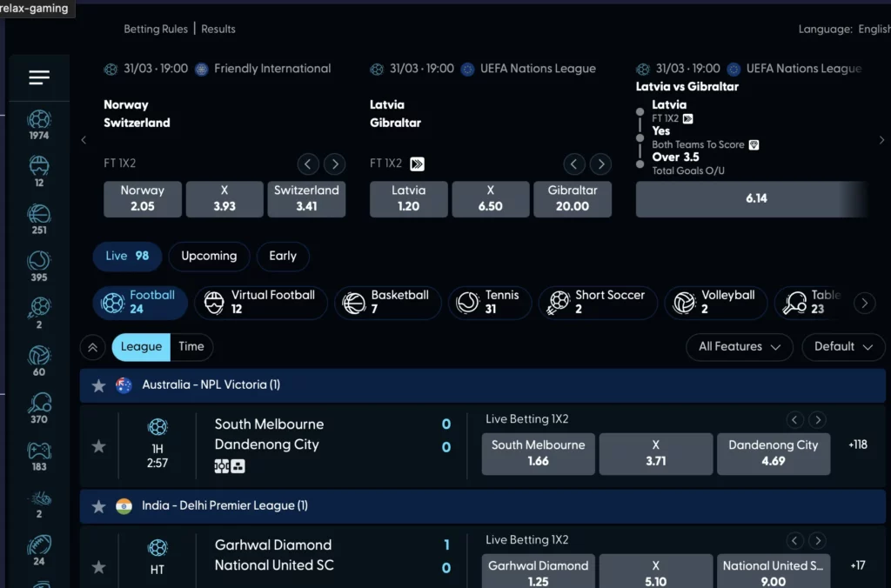891x588 pixels.
Task: Next market arrow for South Melbourne match
Action: (x=818, y=420)
